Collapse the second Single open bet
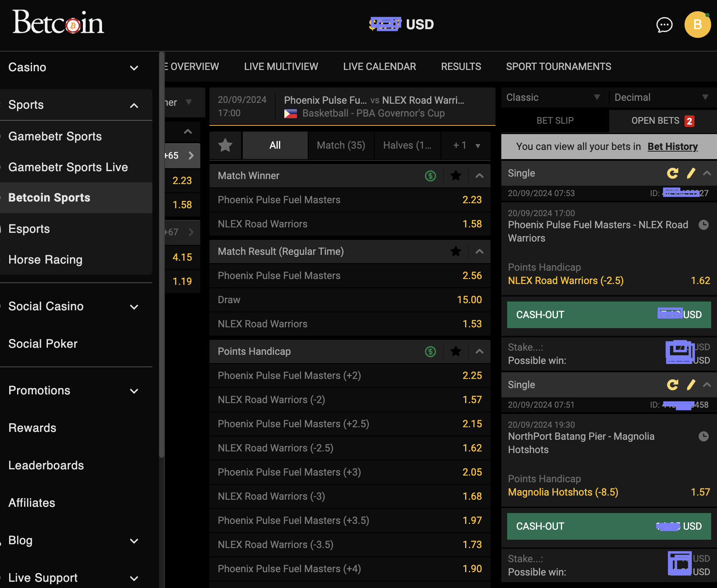This screenshot has width=717, height=588. click(707, 385)
